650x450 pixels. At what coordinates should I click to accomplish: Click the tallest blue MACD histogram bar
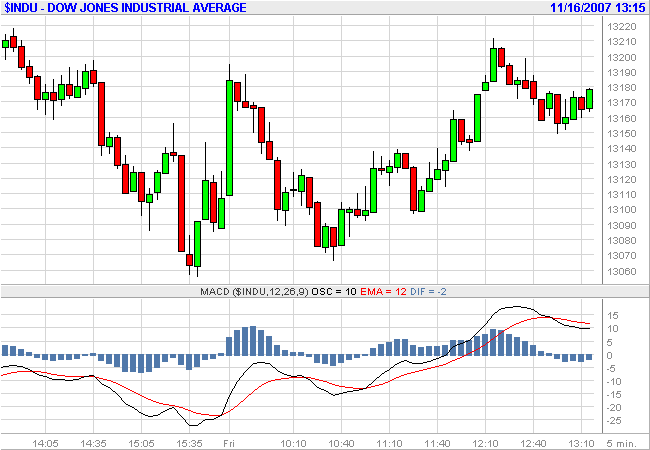pos(253,341)
